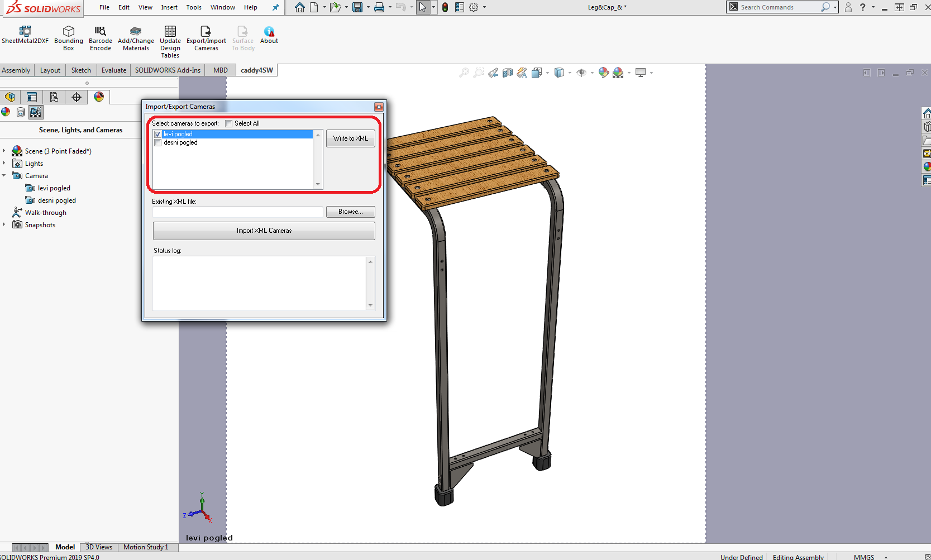Expand the Snapshots tree node

[x=4, y=225]
